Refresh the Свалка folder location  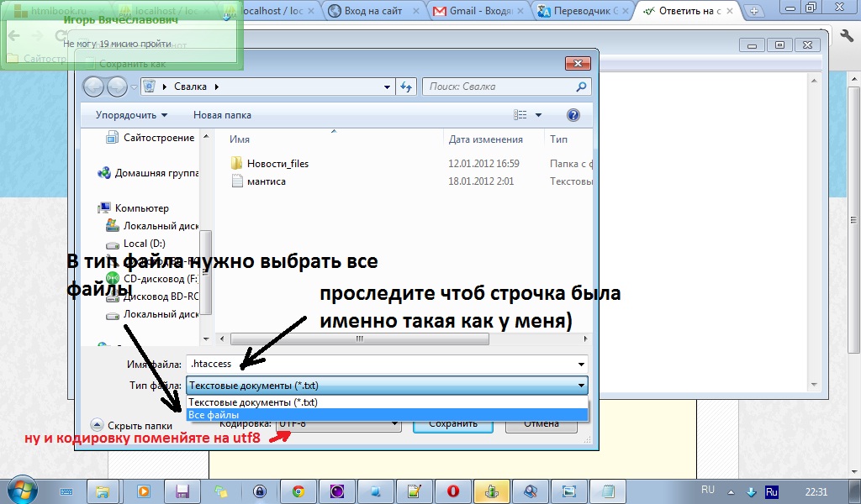pos(406,87)
